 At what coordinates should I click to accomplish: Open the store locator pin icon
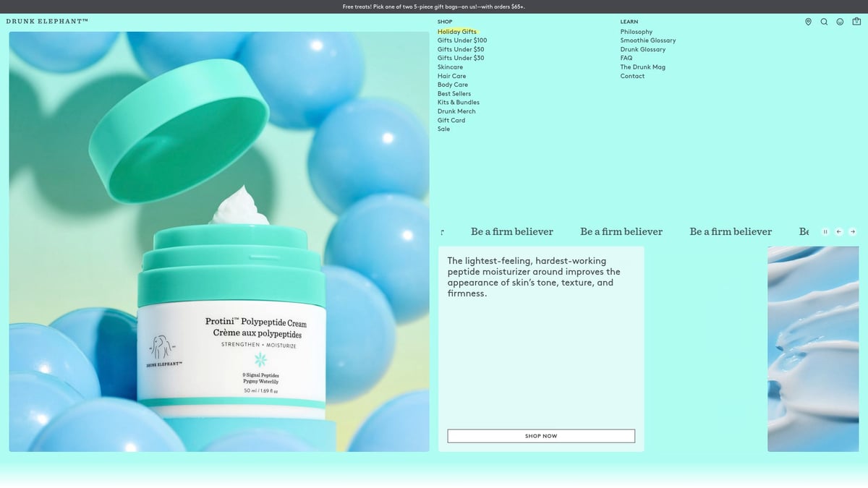tap(808, 22)
